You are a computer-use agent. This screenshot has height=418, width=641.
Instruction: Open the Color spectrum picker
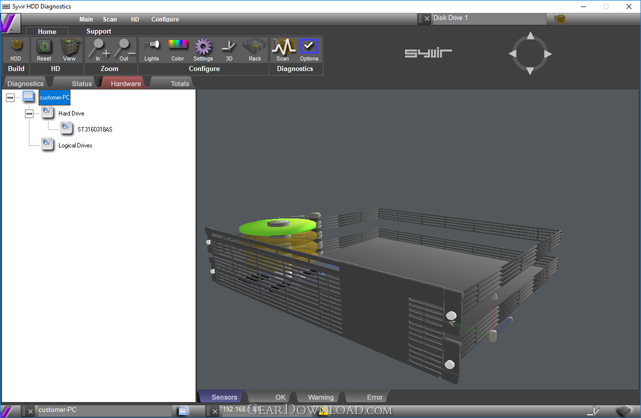point(177,50)
